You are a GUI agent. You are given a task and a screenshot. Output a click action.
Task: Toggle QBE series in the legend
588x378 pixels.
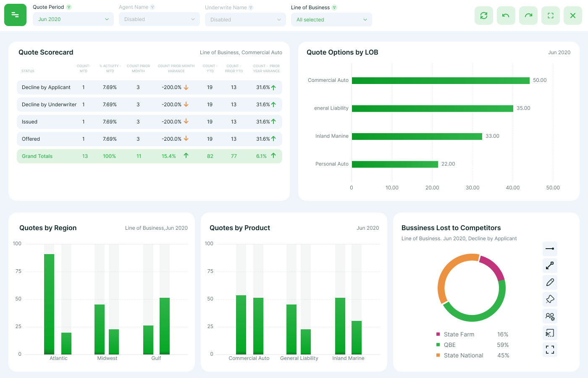(449, 345)
